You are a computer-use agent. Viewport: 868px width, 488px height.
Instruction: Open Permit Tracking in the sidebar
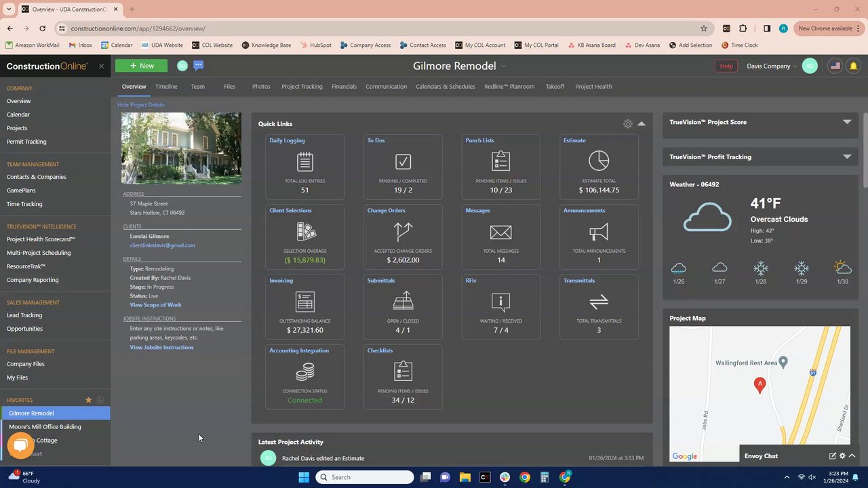pos(26,142)
